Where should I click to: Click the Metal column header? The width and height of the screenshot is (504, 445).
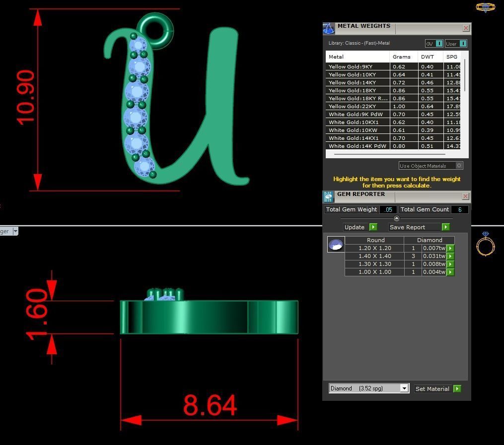[358, 57]
